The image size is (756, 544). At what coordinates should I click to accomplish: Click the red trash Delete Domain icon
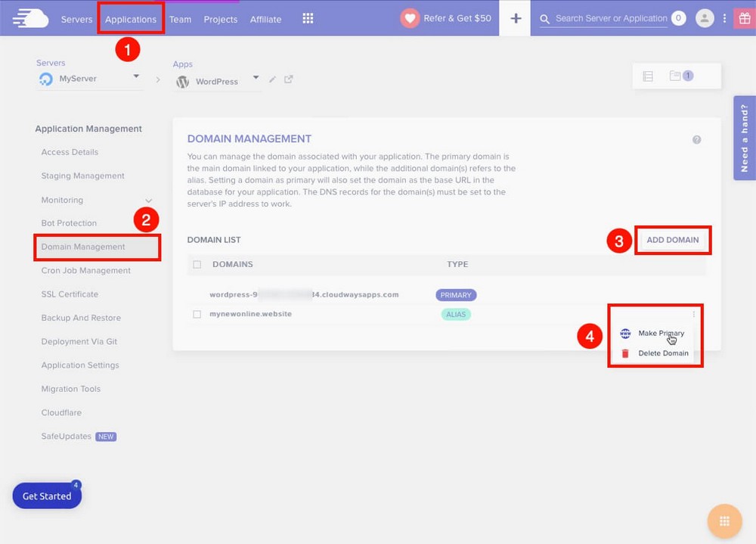click(x=625, y=353)
